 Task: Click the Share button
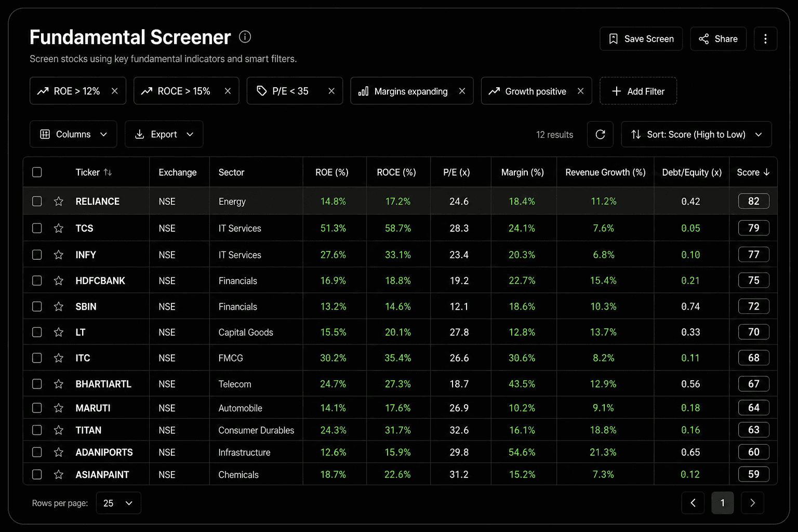718,39
